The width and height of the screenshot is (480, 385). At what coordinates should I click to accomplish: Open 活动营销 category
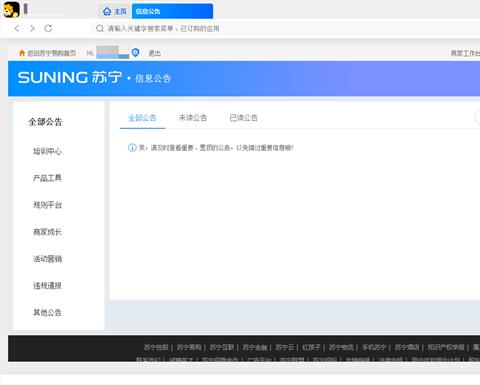[47, 259]
